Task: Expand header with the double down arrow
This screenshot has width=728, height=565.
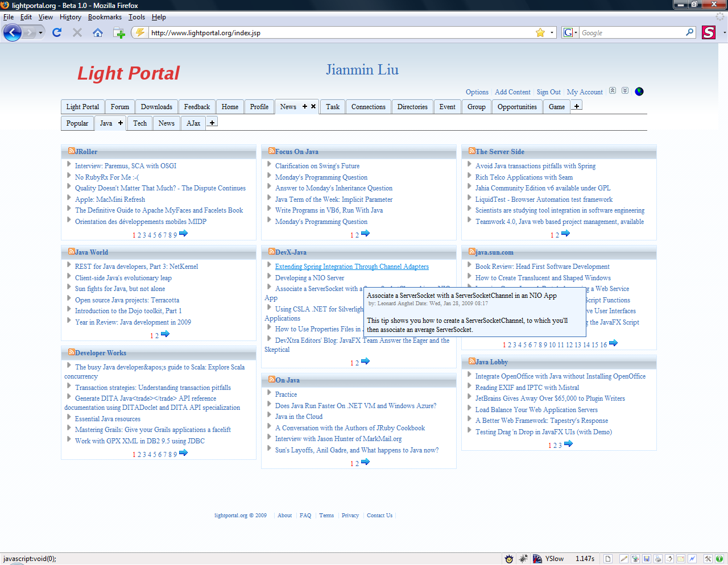Action: (625, 90)
